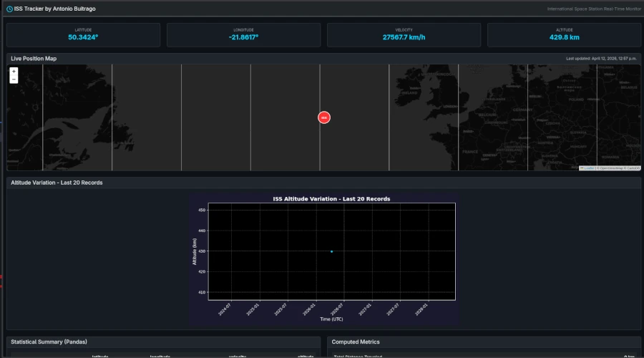Open the CartoDB attribution link
This screenshot has height=358, width=644.
pos(633,168)
